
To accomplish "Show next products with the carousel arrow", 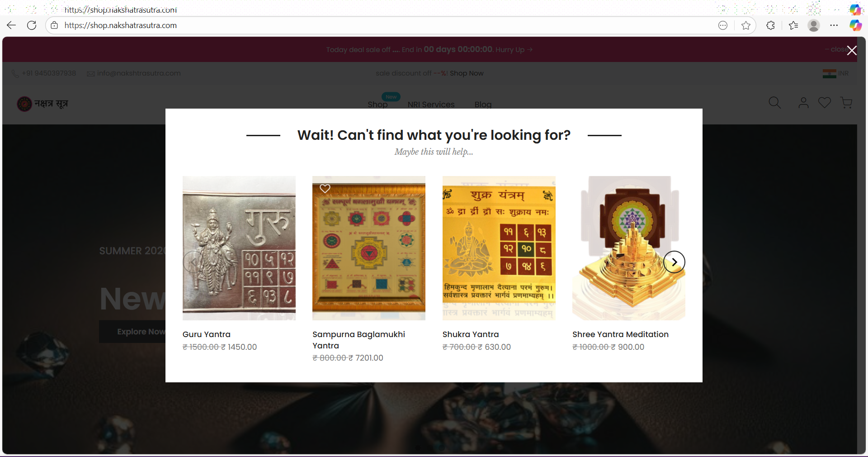I will coord(674,262).
